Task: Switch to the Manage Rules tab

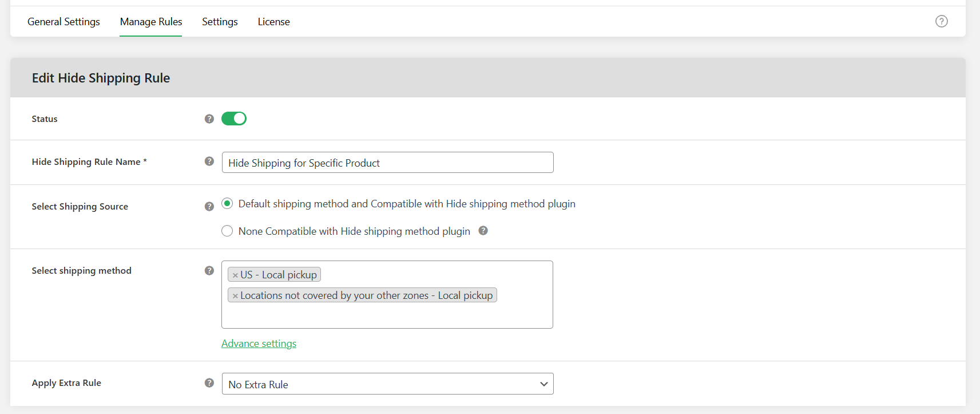Action: pyautogui.click(x=151, y=22)
